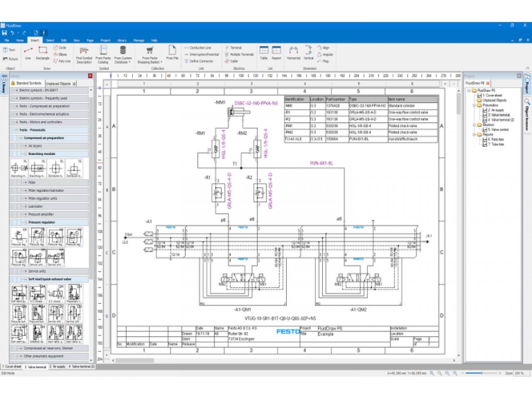Expand the Filter regulator/lubricator group
Image resolution: width=532 pixels, height=399 pixels.
tap(25, 190)
